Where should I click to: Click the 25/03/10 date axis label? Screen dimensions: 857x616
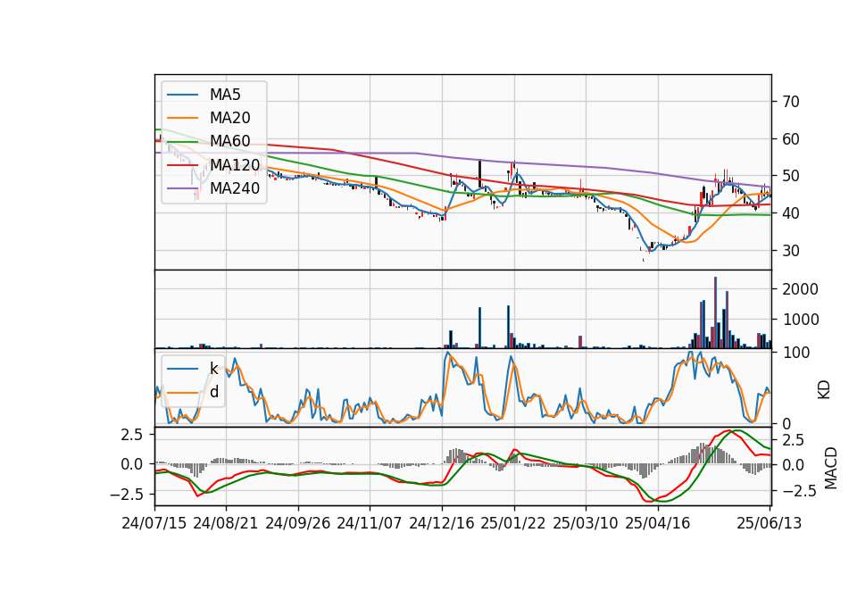point(586,523)
